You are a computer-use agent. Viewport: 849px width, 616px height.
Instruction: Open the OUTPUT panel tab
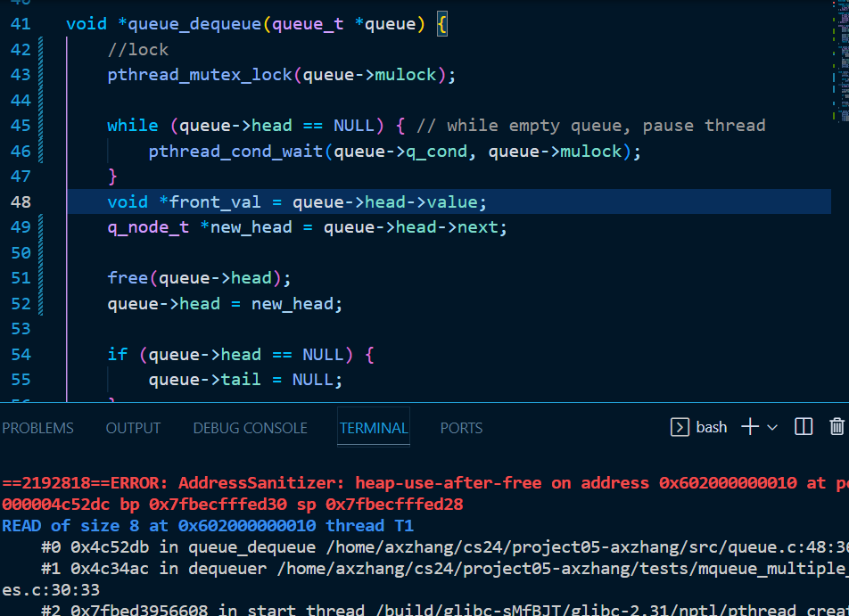(133, 428)
